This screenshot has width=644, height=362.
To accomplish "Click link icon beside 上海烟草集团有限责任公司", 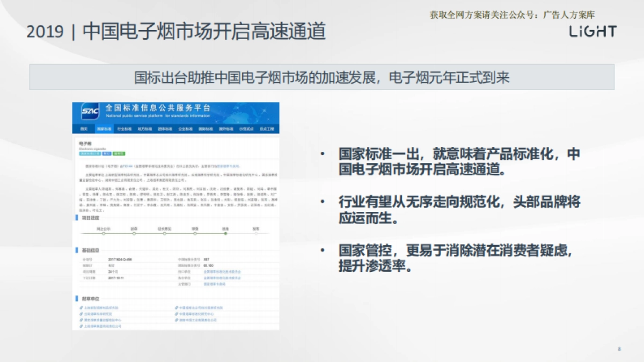I will pos(80,326).
